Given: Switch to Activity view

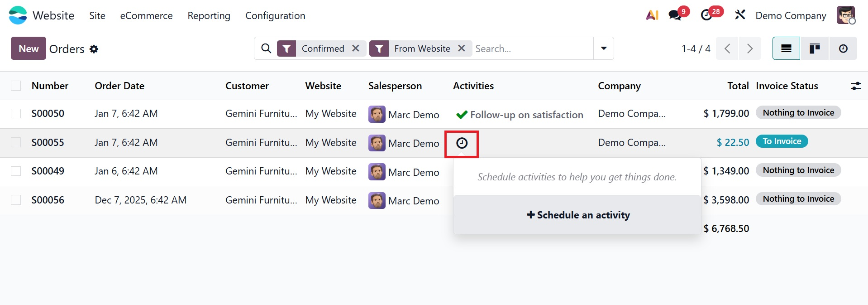Looking at the screenshot, I should pyautogui.click(x=843, y=48).
